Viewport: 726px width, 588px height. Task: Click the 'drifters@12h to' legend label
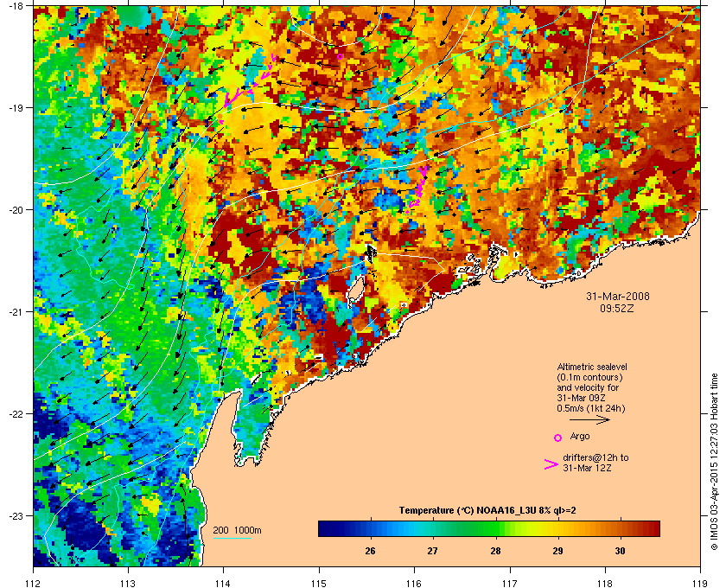595,457
